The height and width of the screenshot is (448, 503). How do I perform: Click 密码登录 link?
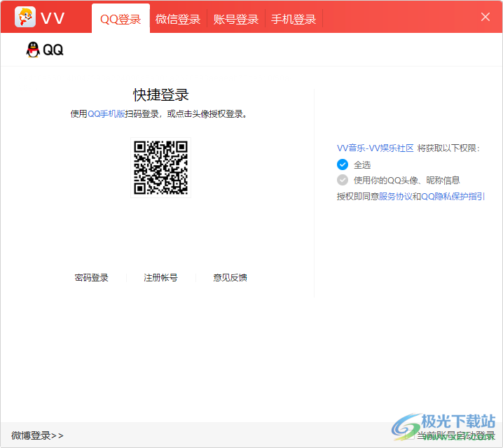[x=92, y=277]
